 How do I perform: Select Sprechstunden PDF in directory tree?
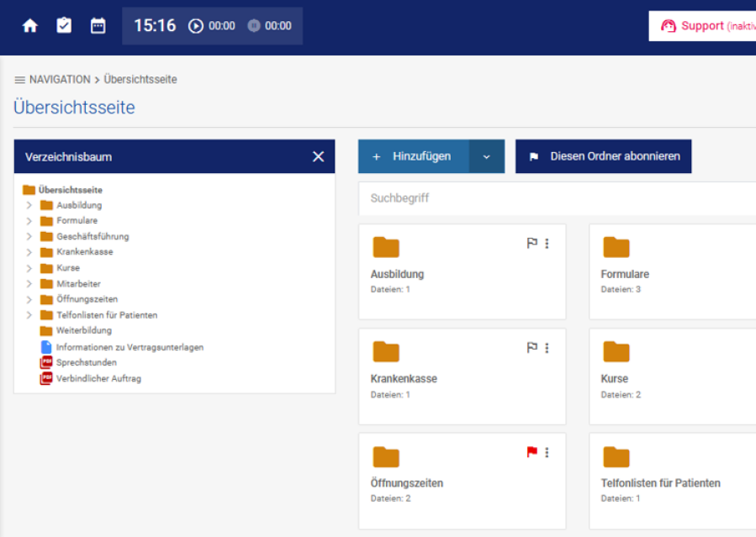pos(86,363)
